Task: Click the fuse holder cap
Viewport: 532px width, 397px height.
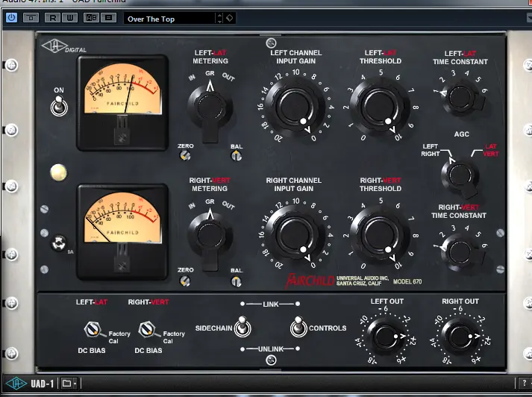Action: 59,243
